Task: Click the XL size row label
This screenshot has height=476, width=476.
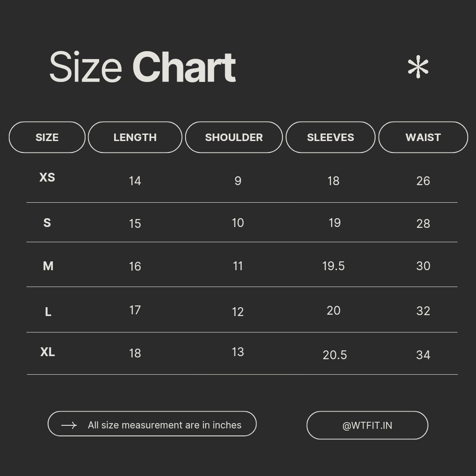Action: click(48, 352)
